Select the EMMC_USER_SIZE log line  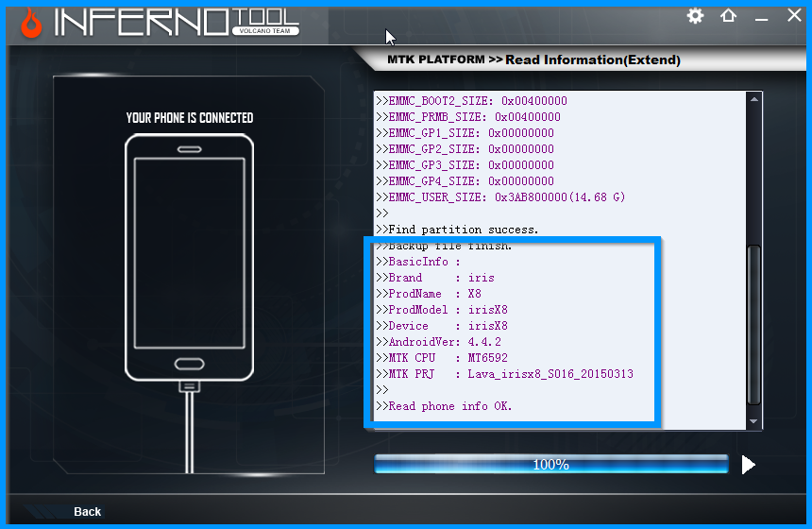pyautogui.click(x=500, y=196)
